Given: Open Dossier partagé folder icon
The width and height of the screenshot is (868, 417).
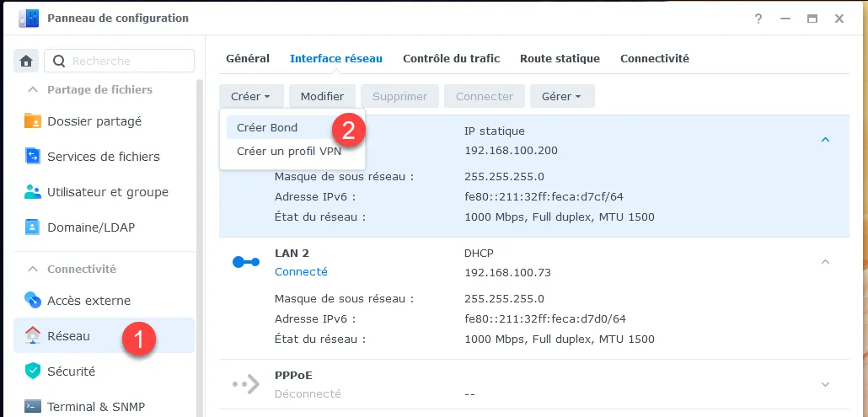Looking at the screenshot, I should coord(33,121).
